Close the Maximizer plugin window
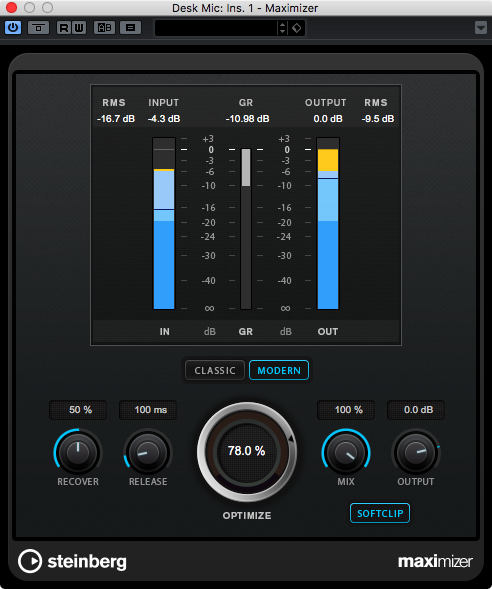Screen dimensions: 492x589 [x=12, y=8]
